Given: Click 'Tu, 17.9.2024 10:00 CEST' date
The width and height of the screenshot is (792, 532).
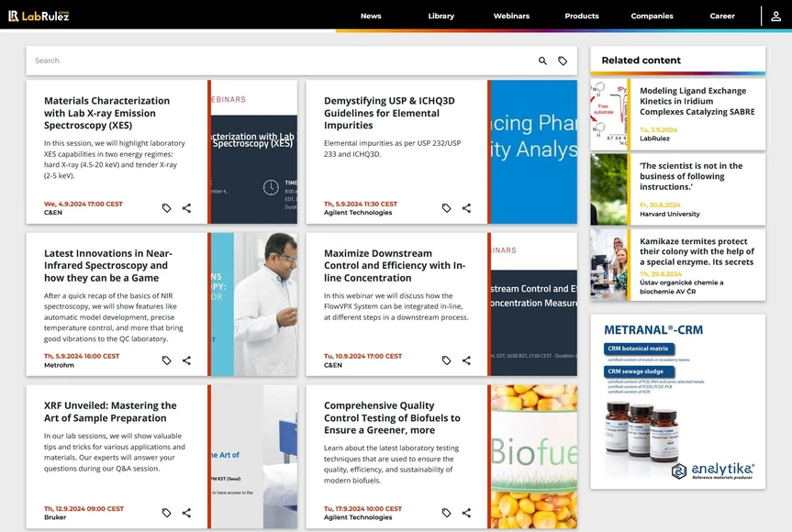Looking at the screenshot, I should coord(363,509).
